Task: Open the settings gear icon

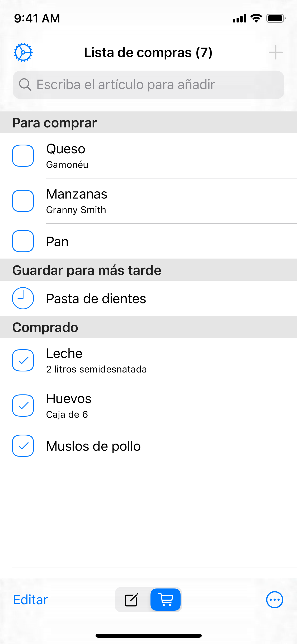Action: (x=23, y=52)
